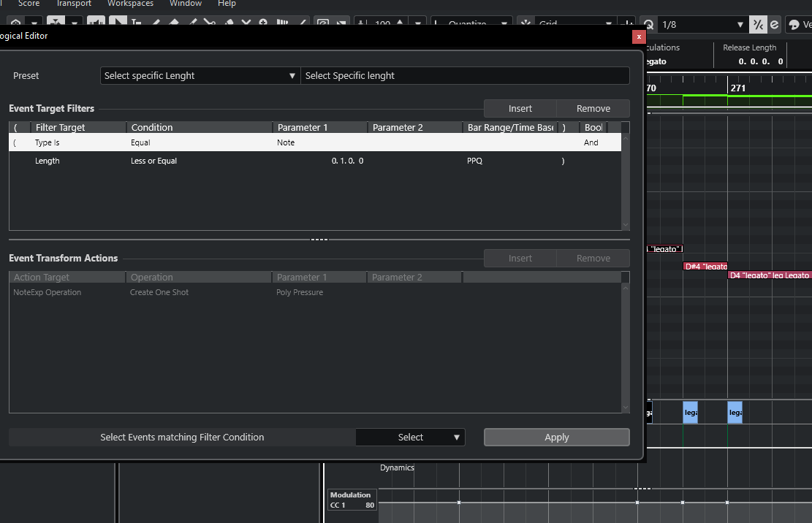The width and height of the screenshot is (812, 523).
Task: Click the Modulation controller lane label
Action: [x=350, y=495]
